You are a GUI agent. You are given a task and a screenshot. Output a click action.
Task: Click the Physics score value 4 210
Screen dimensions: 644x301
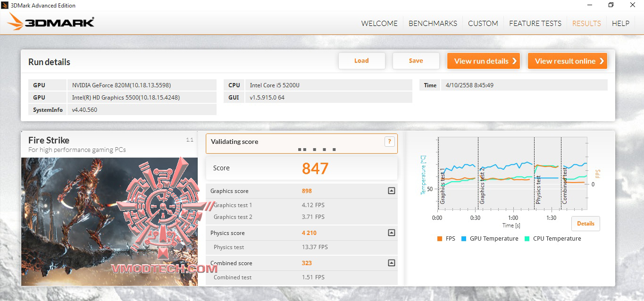(x=309, y=233)
